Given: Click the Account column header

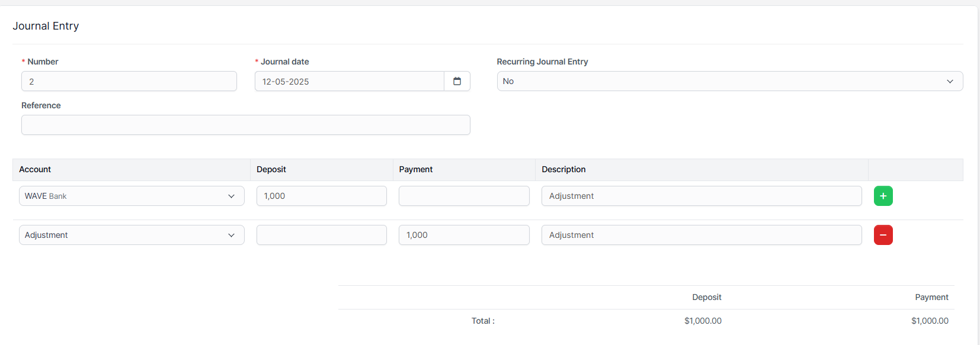Looking at the screenshot, I should point(35,169).
